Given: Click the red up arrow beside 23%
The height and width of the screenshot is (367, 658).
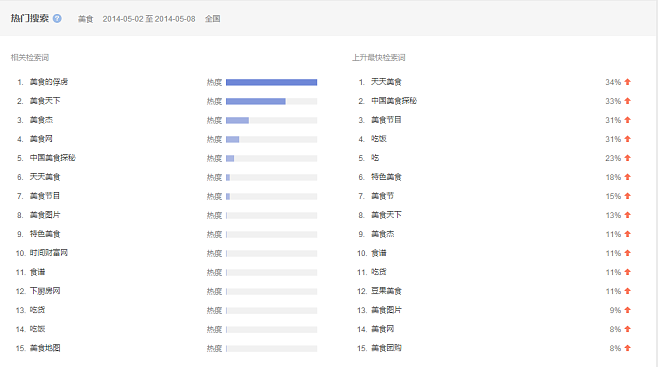Looking at the screenshot, I should point(628,158).
